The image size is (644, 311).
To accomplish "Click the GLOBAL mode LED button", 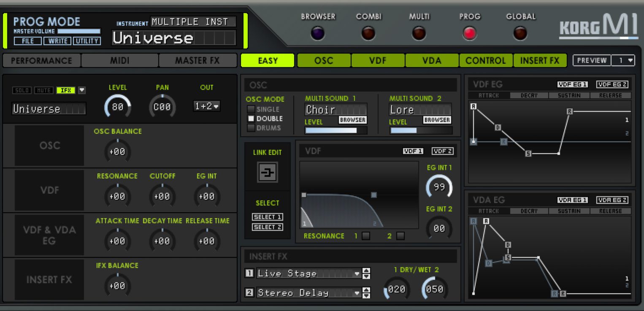I will tap(520, 33).
